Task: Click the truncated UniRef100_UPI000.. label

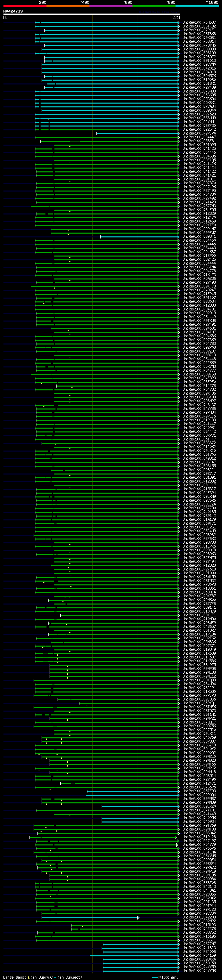Action: coord(201,573)
